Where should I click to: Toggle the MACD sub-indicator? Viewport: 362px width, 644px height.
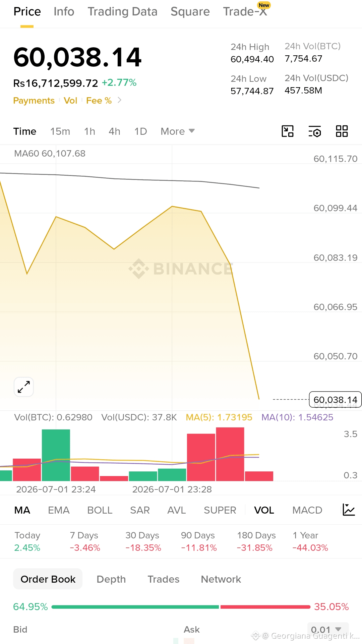coord(307,510)
